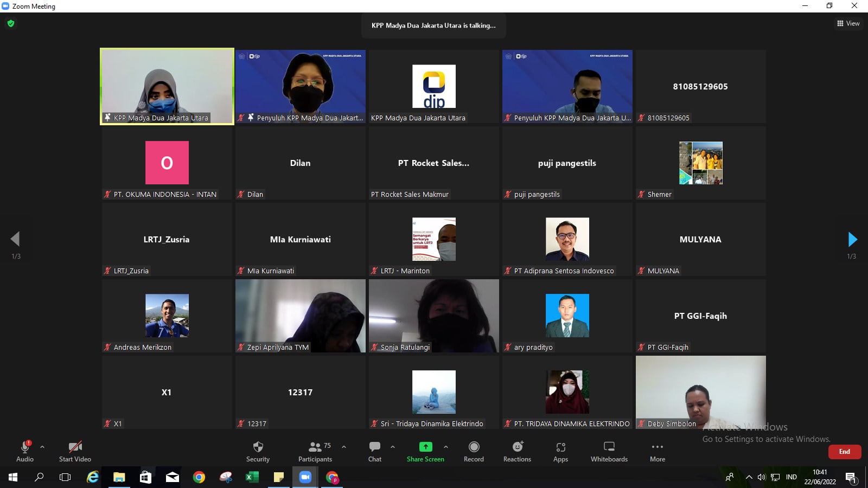868x488 pixels.
Task: Open the View layout menu
Action: 848,23
